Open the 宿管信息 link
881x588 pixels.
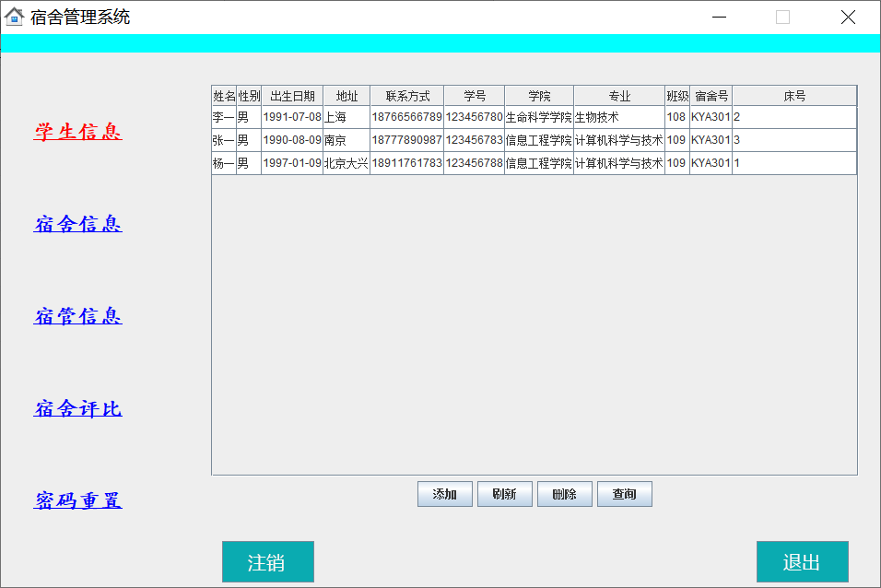[77, 316]
